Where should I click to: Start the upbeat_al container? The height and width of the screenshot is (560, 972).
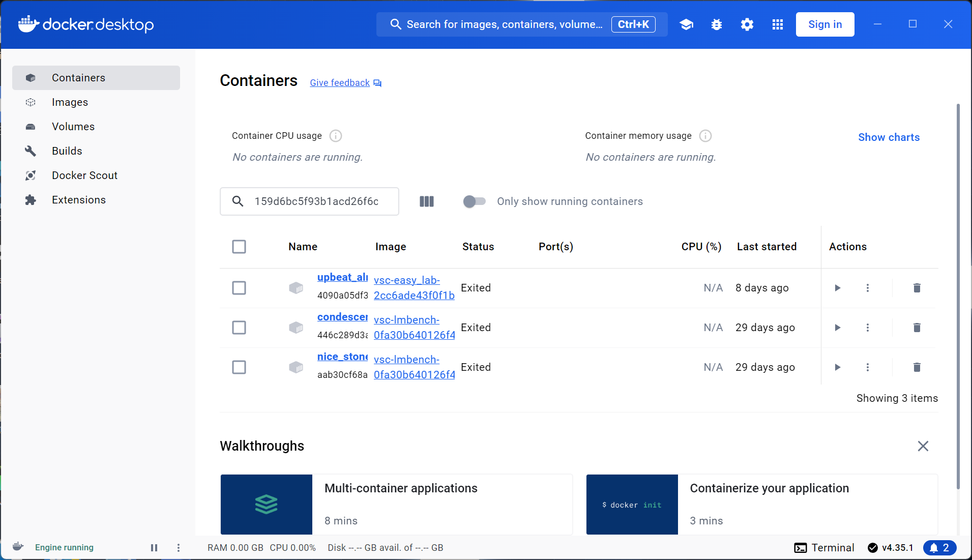click(x=838, y=288)
